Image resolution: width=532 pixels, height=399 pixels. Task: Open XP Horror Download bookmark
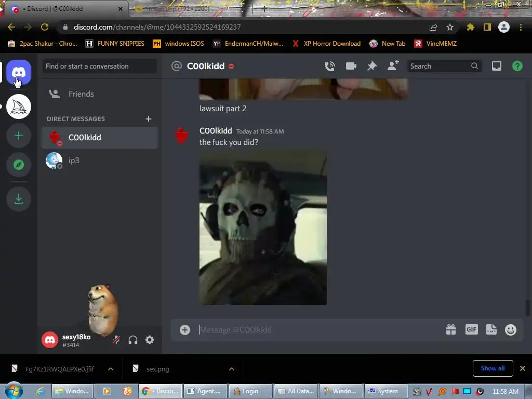click(x=326, y=44)
